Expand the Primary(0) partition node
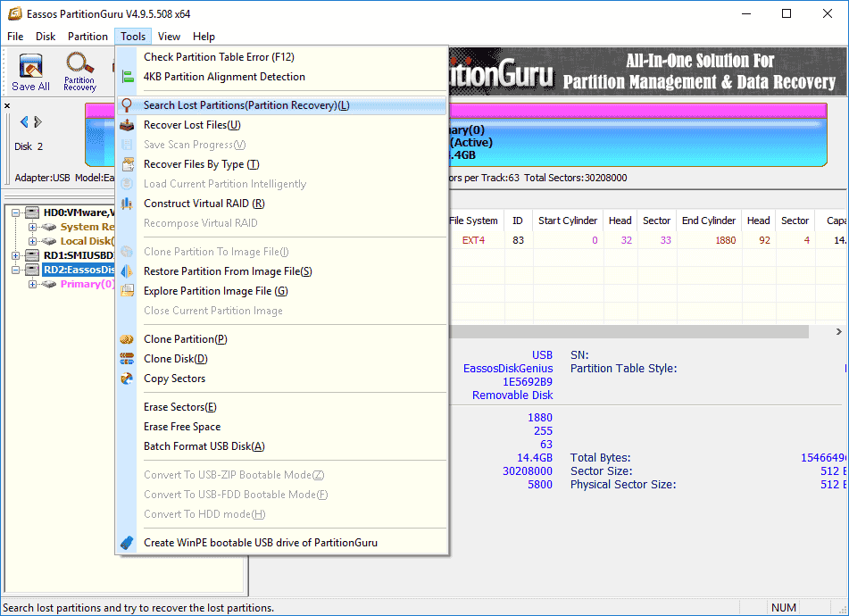This screenshot has width=849, height=616. pyautogui.click(x=32, y=284)
